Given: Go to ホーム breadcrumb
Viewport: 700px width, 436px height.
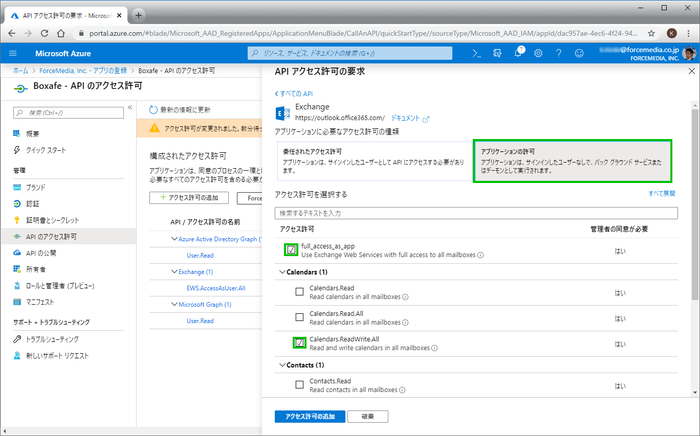Looking at the screenshot, I should tap(21, 71).
